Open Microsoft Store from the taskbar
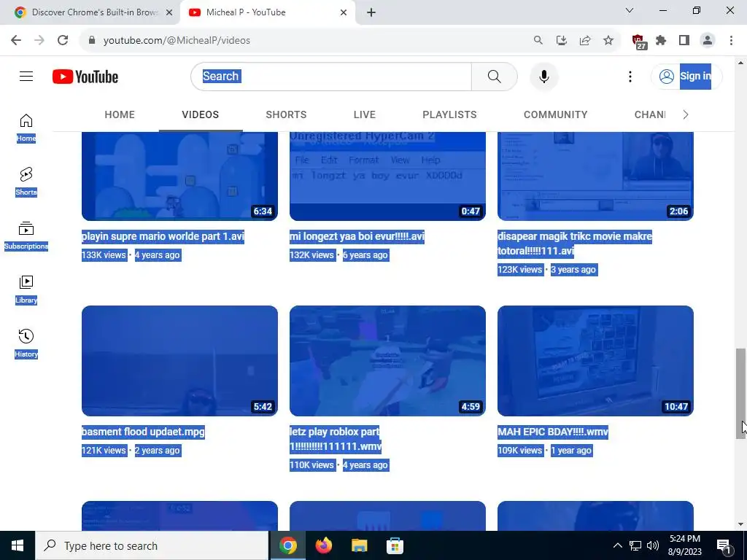Image resolution: width=747 pixels, height=560 pixels. point(395,545)
